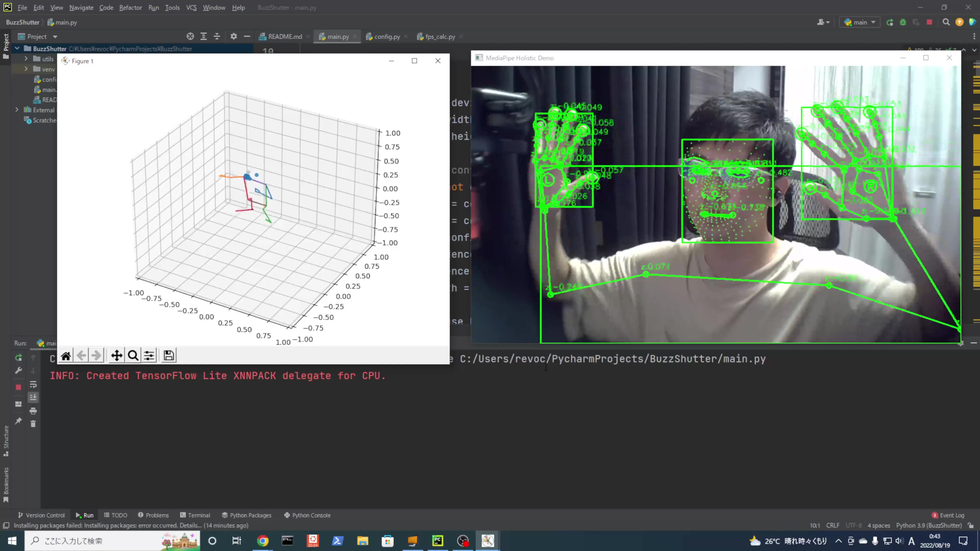Click the Windows Start button
The height and width of the screenshot is (551, 980).
tap(12, 541)
